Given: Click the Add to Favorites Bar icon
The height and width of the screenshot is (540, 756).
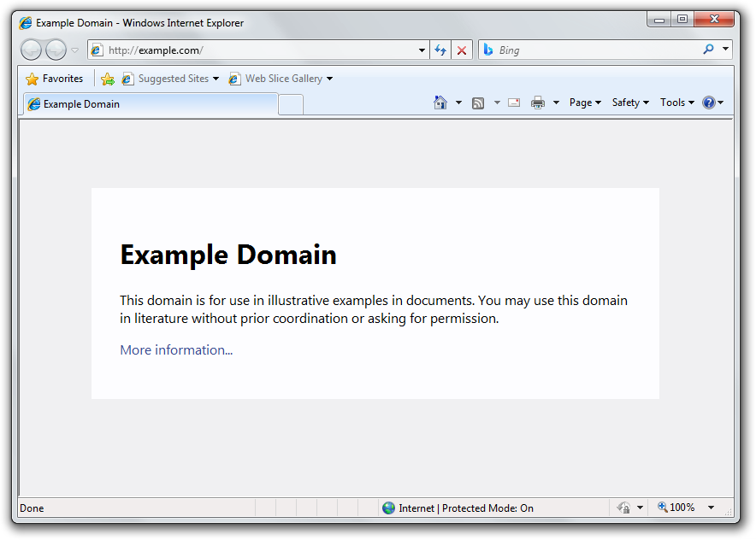Looking at the screenshot, I should pos(107,79).
